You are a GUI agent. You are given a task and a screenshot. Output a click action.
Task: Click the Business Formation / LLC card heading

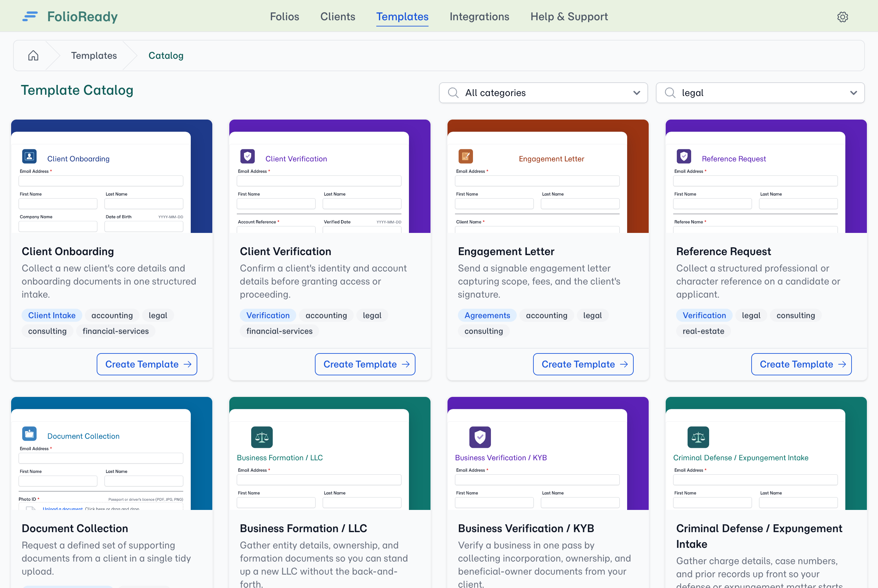tap(303, 528)
